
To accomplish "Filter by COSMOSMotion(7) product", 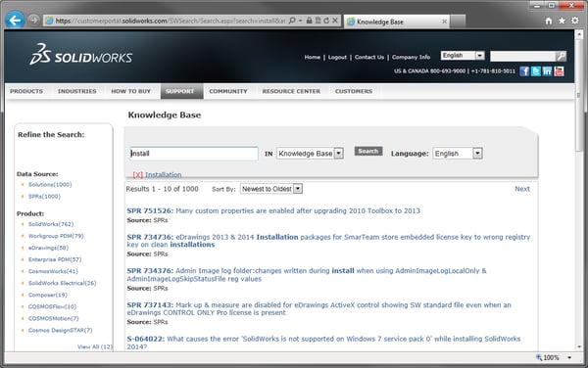I will 53,318.
